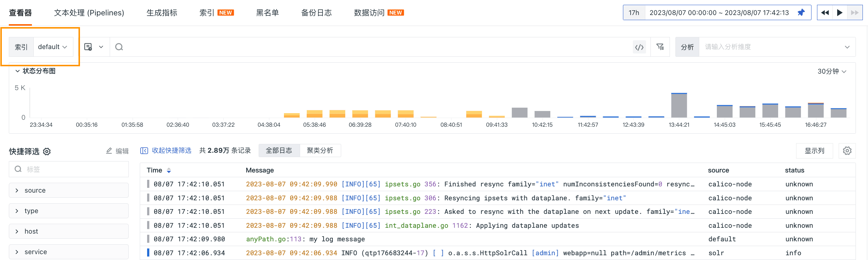This screenshot has height=260, width=868.
Task: Open the default index dropdown
Action: coord(52,47)
